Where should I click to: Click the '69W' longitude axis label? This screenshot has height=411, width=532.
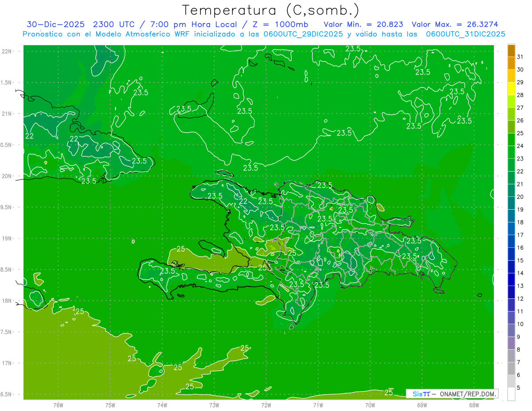pyautogui.click(x=422, y=405)
